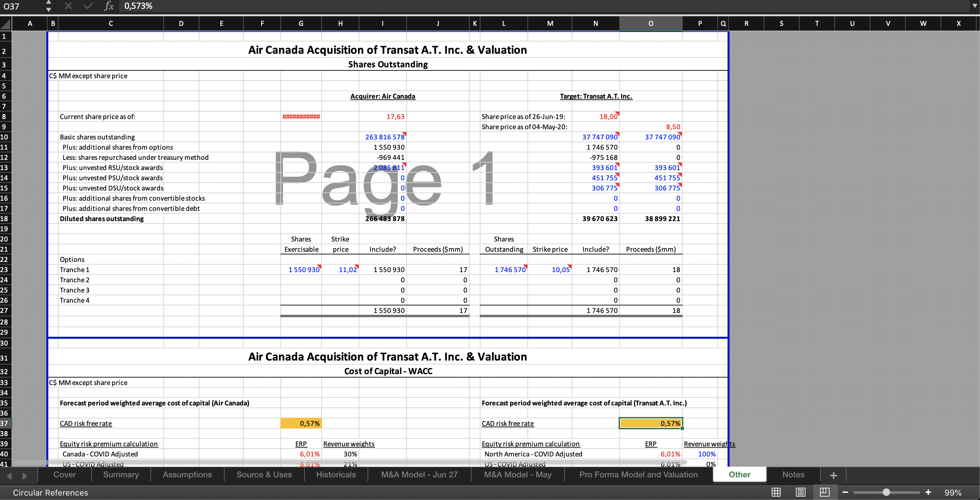Select basic shares cell 263 816 578
The height and width of the screenshot is (500, 980).
point(383,137)
